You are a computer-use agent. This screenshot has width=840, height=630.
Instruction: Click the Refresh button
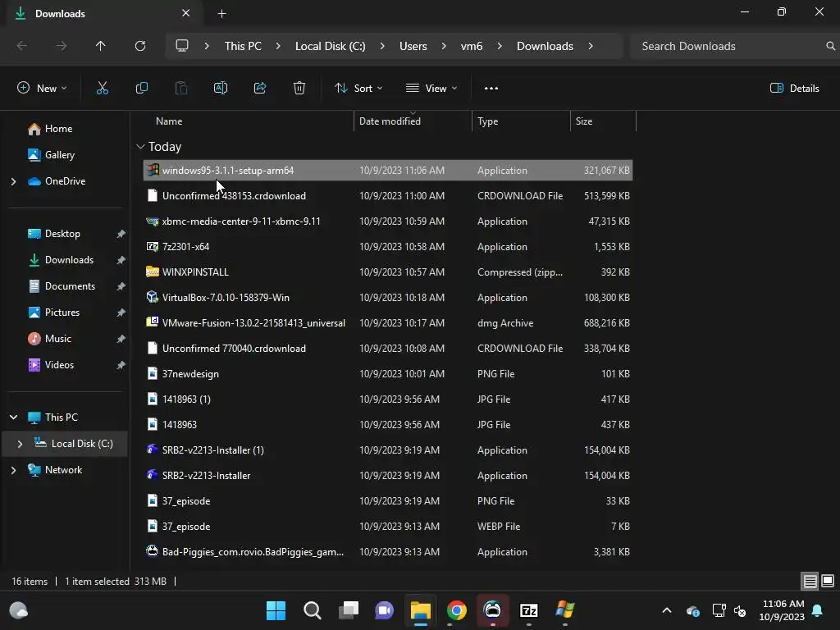[x=140, y=46]
